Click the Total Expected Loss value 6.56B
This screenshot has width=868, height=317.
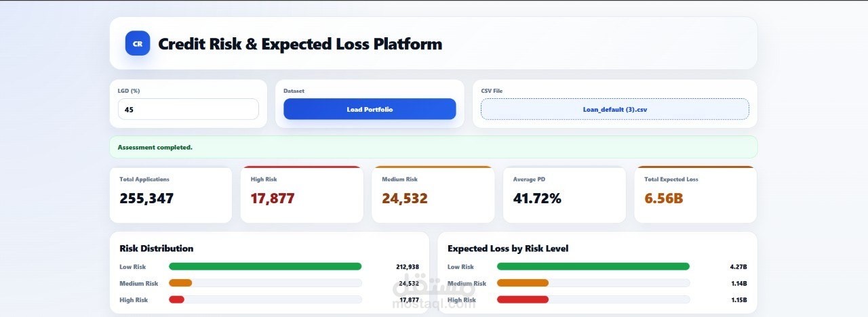coord(663,198)
